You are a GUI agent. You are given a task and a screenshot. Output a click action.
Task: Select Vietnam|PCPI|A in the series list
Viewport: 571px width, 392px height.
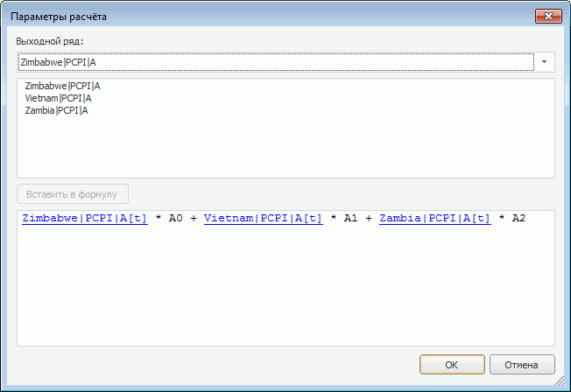point(58,98)
